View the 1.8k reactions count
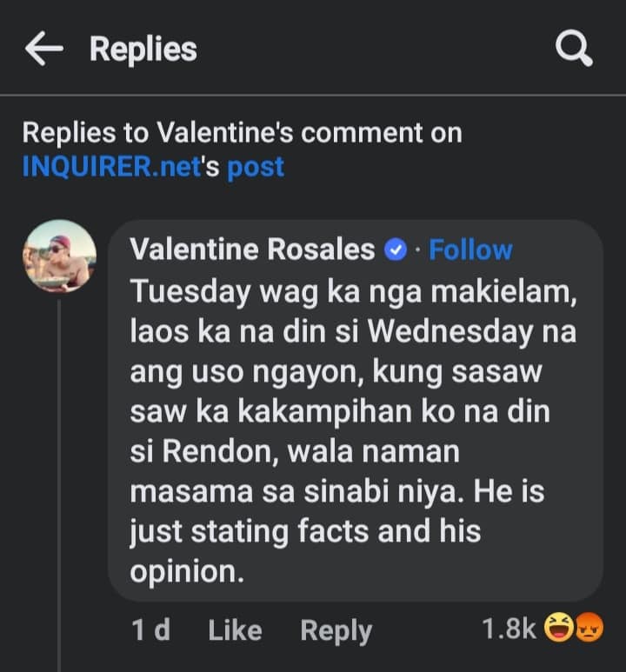This screenshot has height=672, width=626. (509, 629)
